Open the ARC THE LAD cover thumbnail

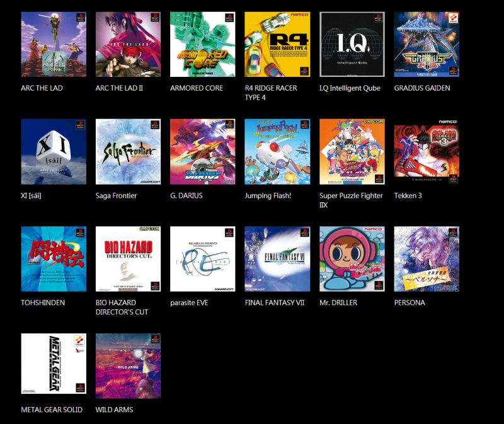(54, 44)
